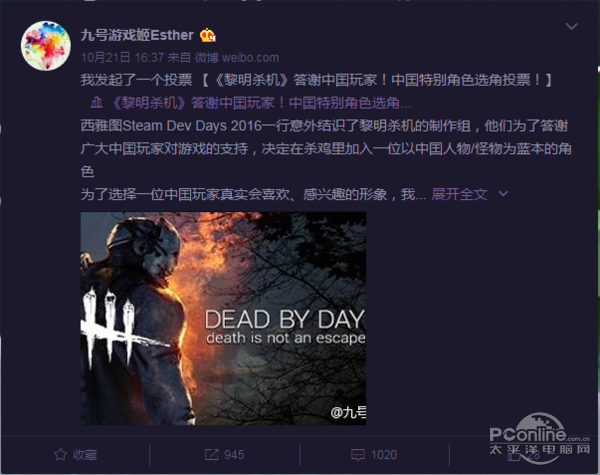Click the vote bar-chart icon
The width and height of the screenshot is (600, 475).
point(96,103)
